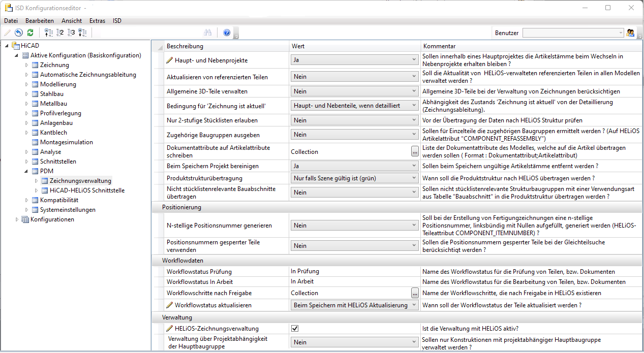Select HiCAD-HELiOS Schnittstelle in the tree
This screenshot has width=644, height=353.
87,190
